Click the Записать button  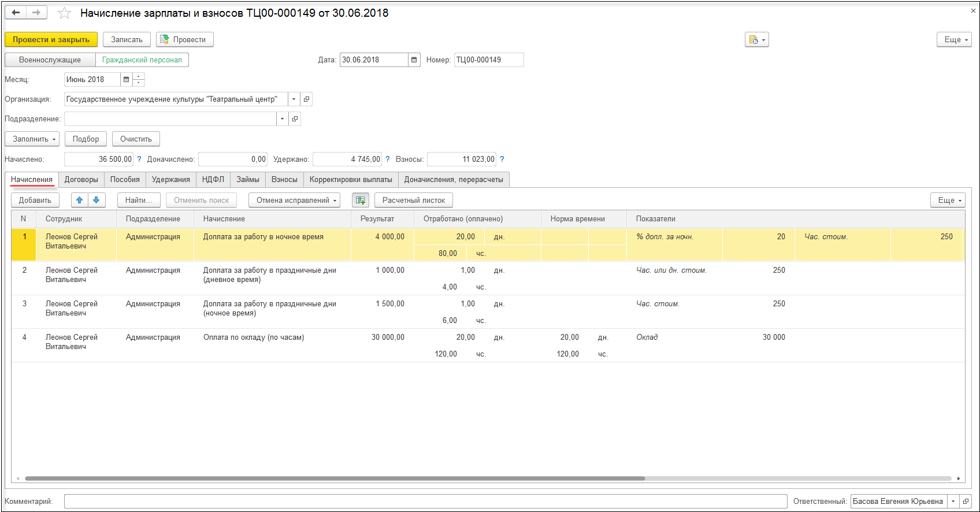click(127, 40)
